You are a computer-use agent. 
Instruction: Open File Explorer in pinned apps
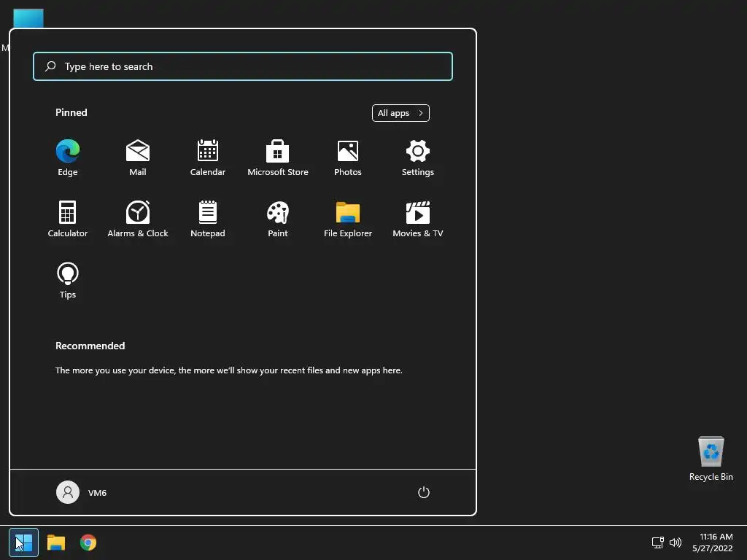[348, 219]
